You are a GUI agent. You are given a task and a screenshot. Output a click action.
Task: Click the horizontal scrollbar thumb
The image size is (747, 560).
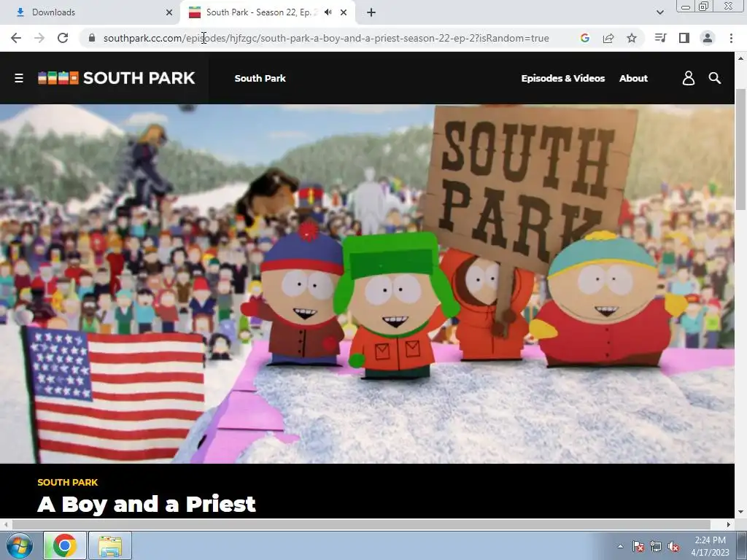361,524
